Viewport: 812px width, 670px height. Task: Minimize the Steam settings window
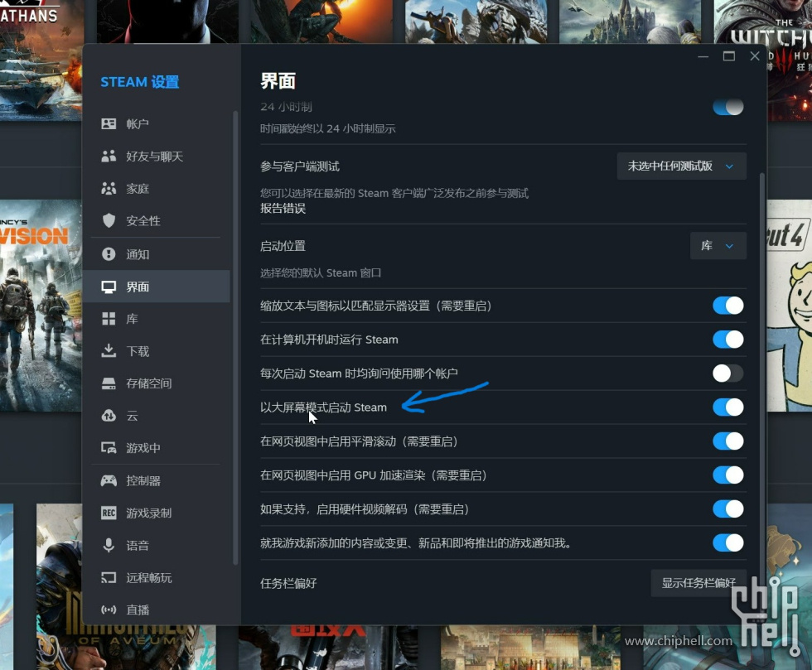click(x=703, y=56)
